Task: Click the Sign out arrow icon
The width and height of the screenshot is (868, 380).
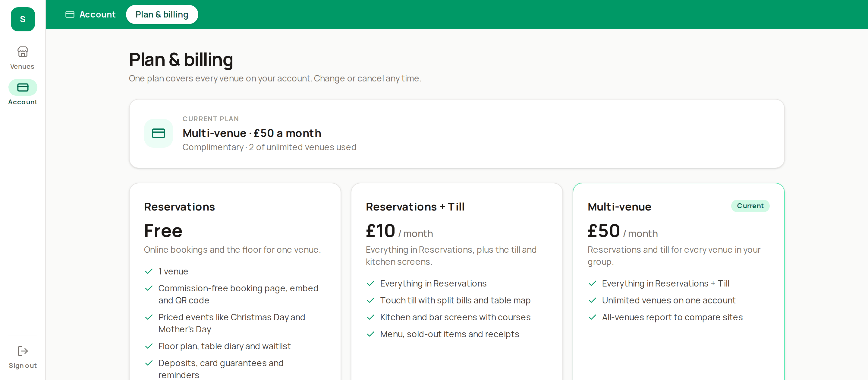Action: 23,351
